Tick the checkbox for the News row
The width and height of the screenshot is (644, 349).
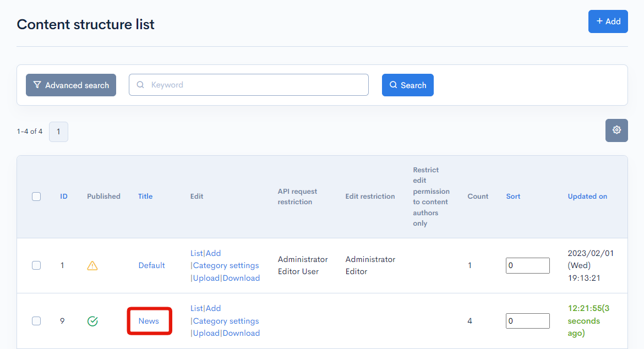(36, 320)
